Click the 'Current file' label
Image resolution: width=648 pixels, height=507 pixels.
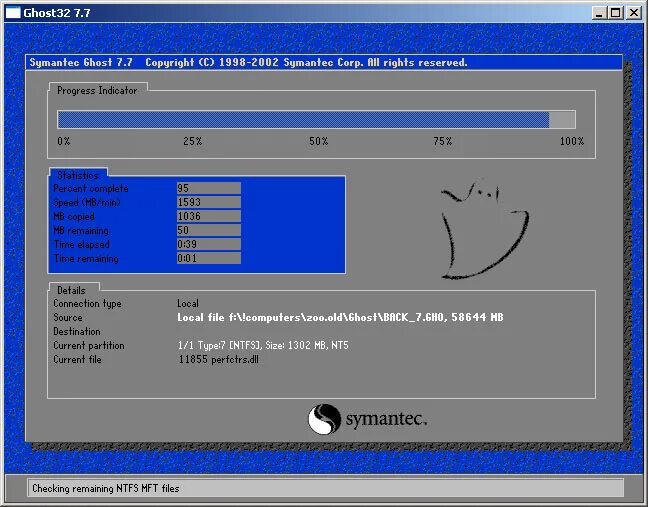77,359
